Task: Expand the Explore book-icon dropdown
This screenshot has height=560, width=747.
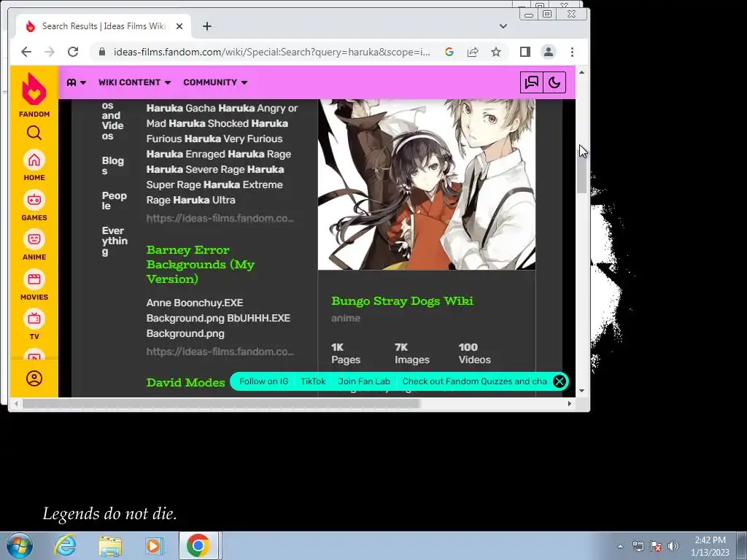Action: (76, 82)
